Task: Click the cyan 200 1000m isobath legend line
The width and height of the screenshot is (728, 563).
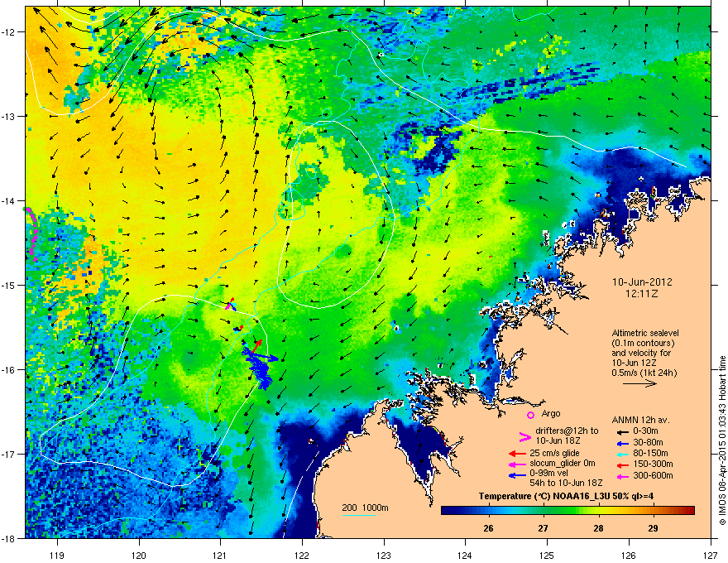Action: click(359, 515)
